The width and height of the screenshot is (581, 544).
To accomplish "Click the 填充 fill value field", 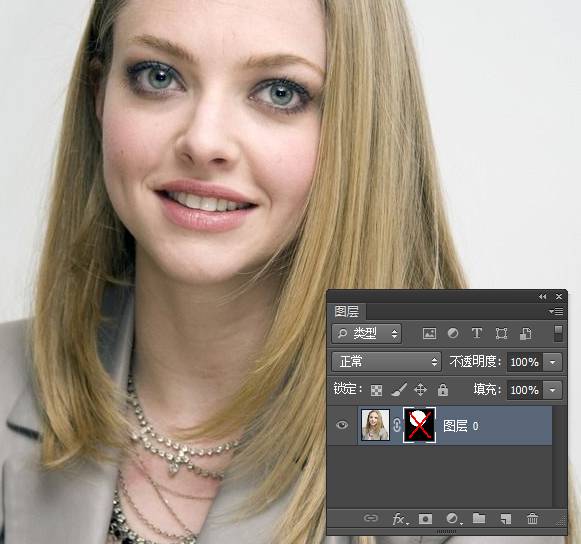I will pos(525,390).
